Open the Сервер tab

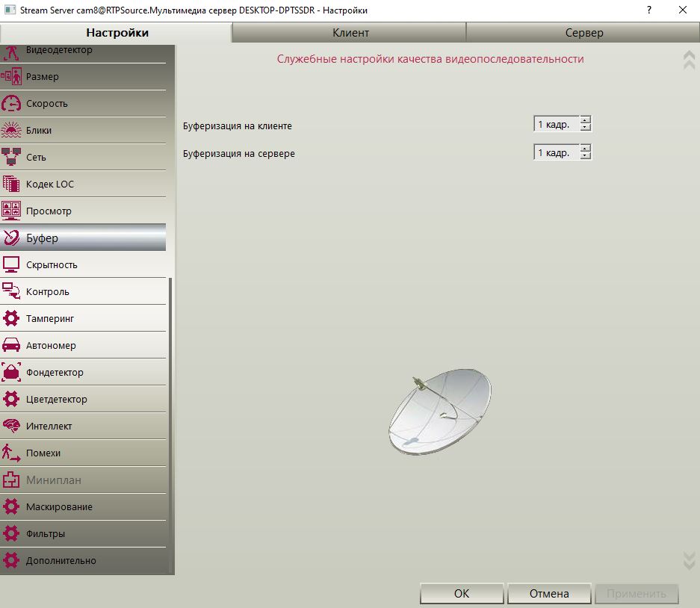583,33
